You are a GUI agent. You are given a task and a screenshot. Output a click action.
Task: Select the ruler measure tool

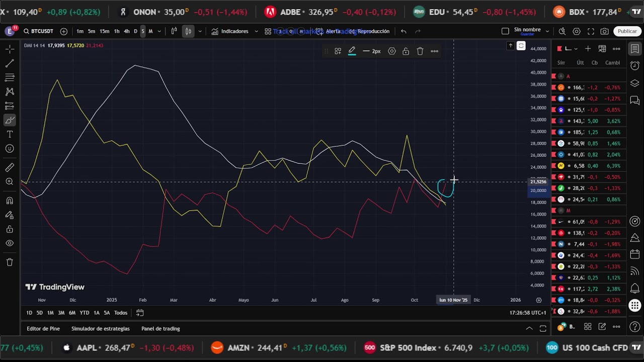point(10,167)
